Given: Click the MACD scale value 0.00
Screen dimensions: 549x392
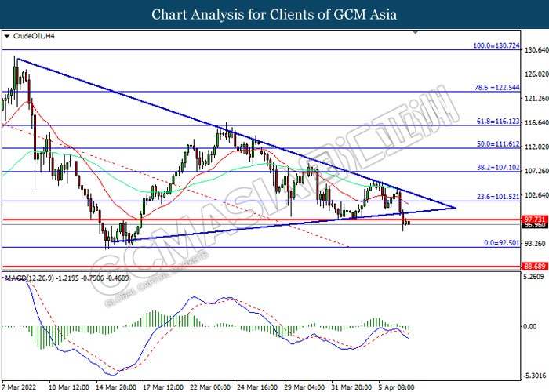Looking at the screenshot, I should [x=529, y=327].
